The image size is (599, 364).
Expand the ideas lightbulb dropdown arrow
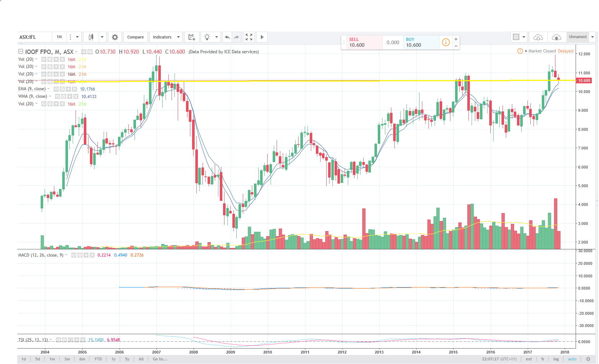click(217, 37)
